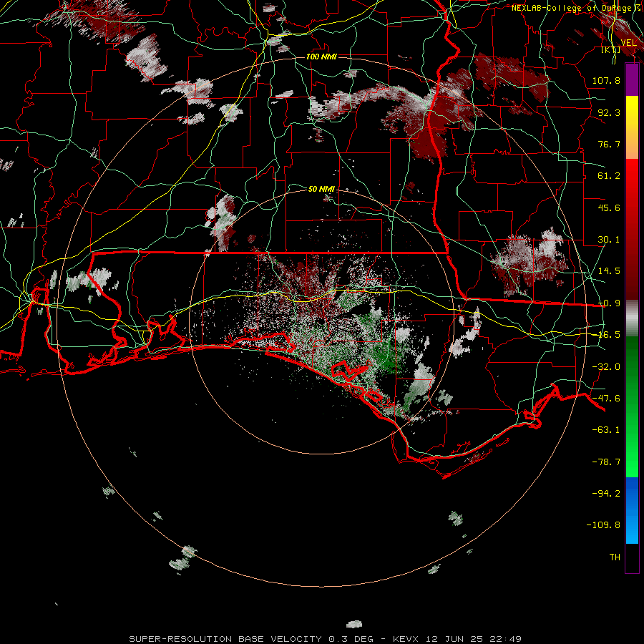Click the 45.6 velocity scale value
Image resolution: width=644 pixels, height=644 pixels.
coord(609,208)
